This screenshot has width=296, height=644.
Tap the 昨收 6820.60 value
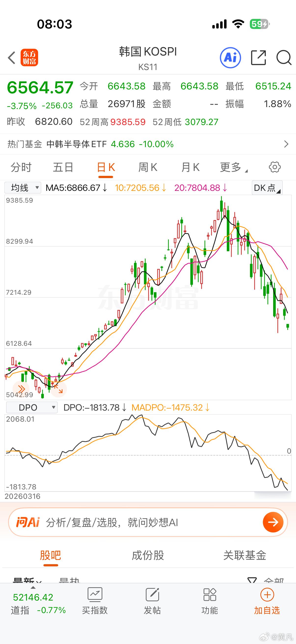[54, 122]
